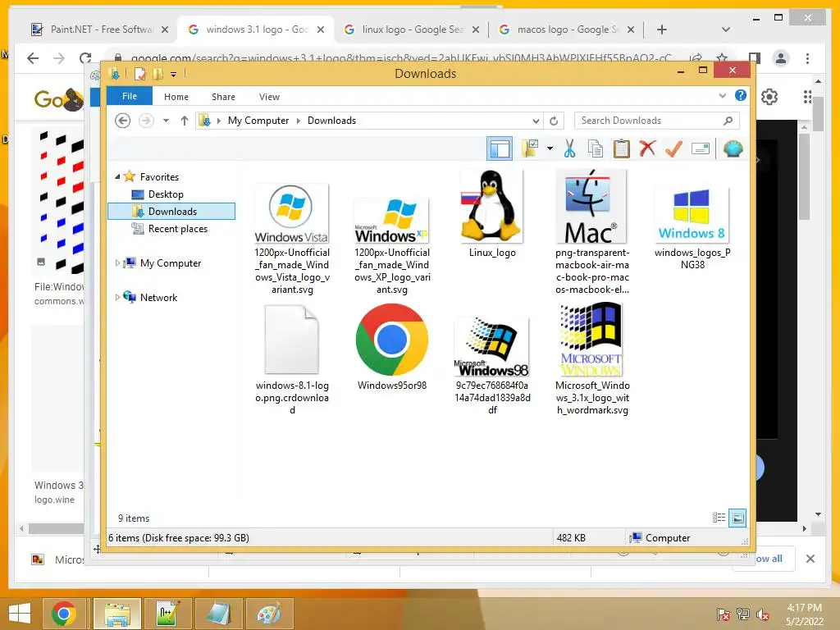Select My Computer in the address breadcrumb

coord(258,121)
